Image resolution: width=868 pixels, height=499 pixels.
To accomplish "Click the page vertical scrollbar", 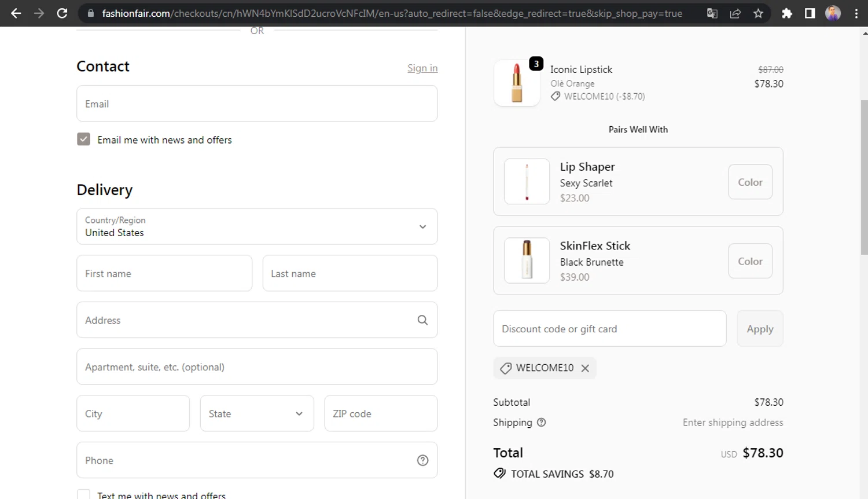I will 864,177.
